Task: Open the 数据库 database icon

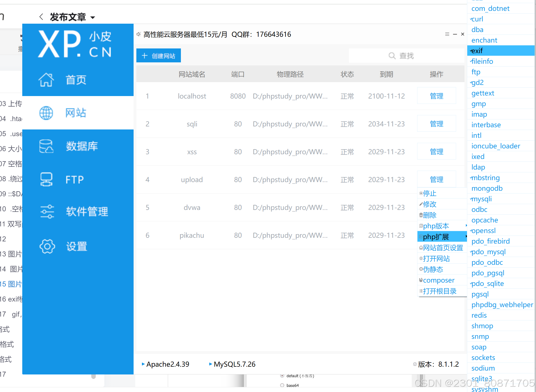Action: click(x=46, y=146)
